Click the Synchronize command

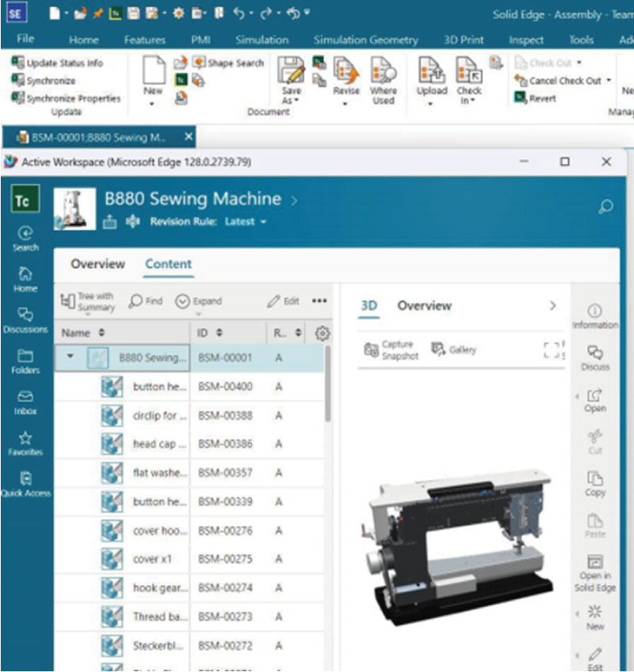[x=44, y=81]
